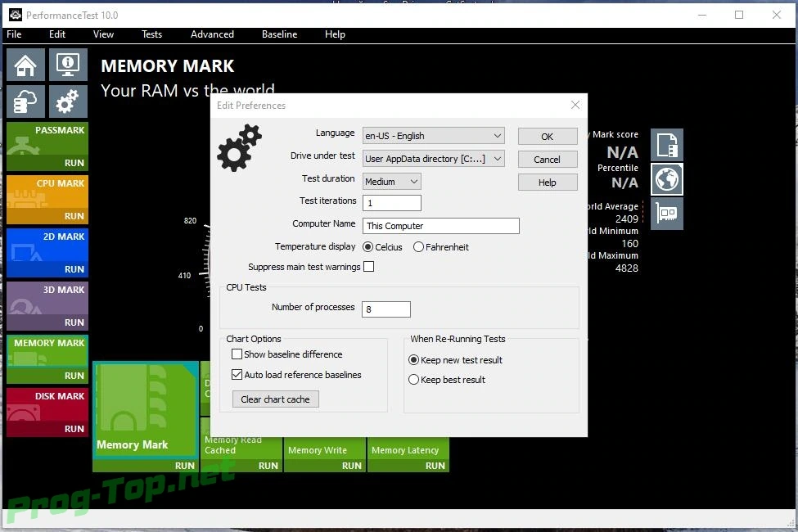Screen dimensions: 798x532
Task: Confirm preferences with OK button
Action: pos(548,137)
